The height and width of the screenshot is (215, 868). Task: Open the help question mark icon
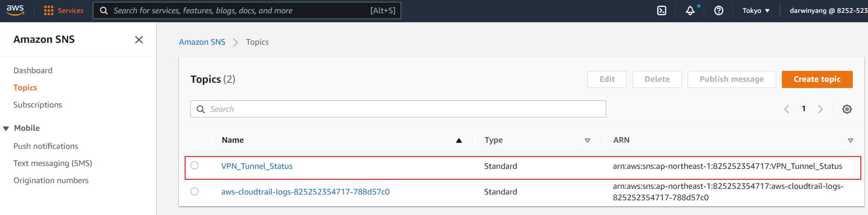[x=719, y=10]
